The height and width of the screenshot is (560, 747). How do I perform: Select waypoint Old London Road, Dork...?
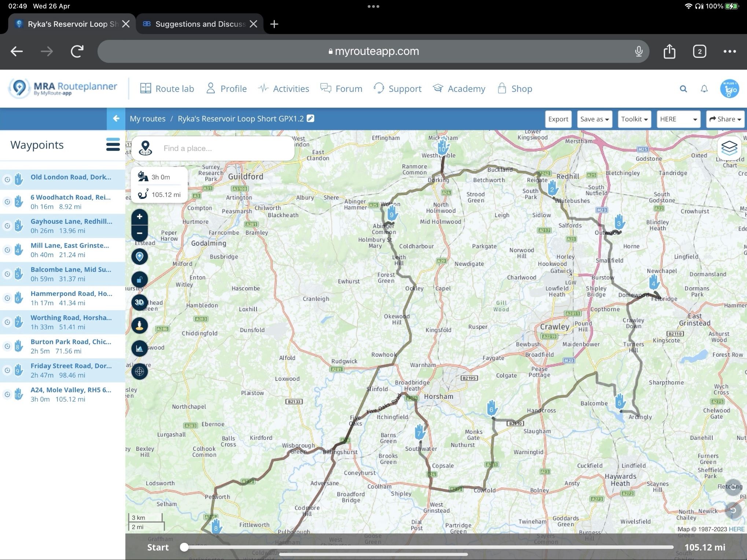(62, 179)
